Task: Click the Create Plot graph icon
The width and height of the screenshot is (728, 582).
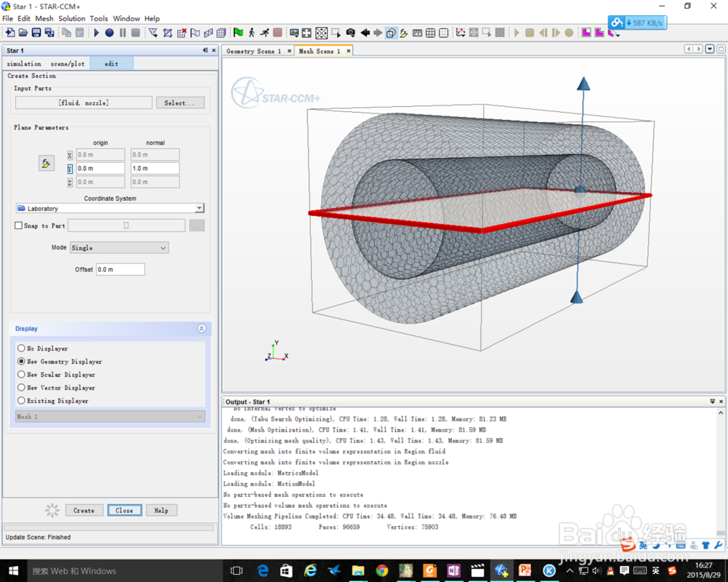Action: click(x=461, y=33)
